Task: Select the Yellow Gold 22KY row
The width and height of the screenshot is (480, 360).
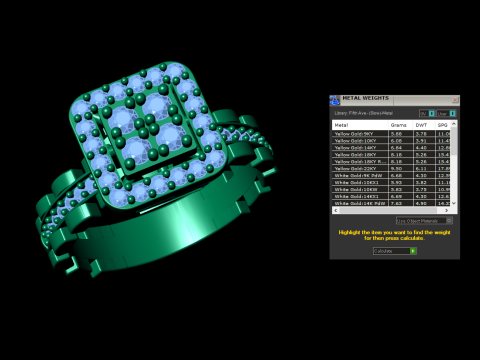Action: [391, 169]
